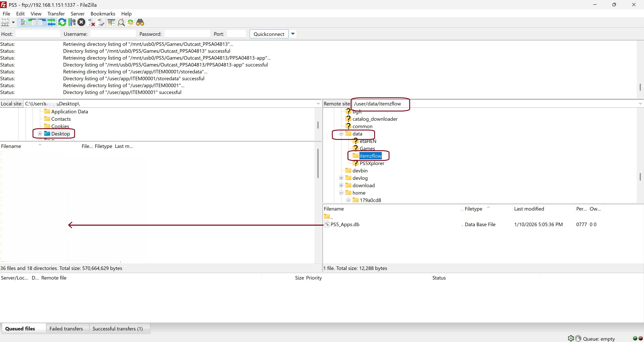Refresh file and folder lists
The height and width of the screenshot is (342, 644).
coord(62,22)
